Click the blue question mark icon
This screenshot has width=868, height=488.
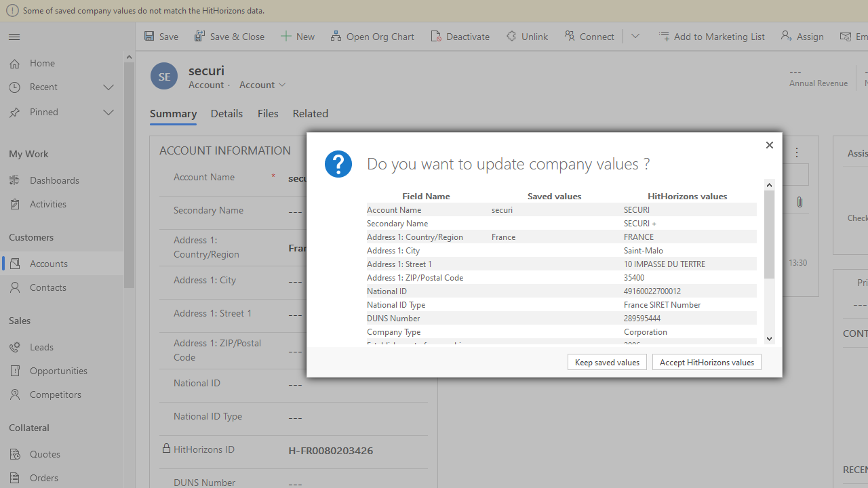click(x=338, y=164)
